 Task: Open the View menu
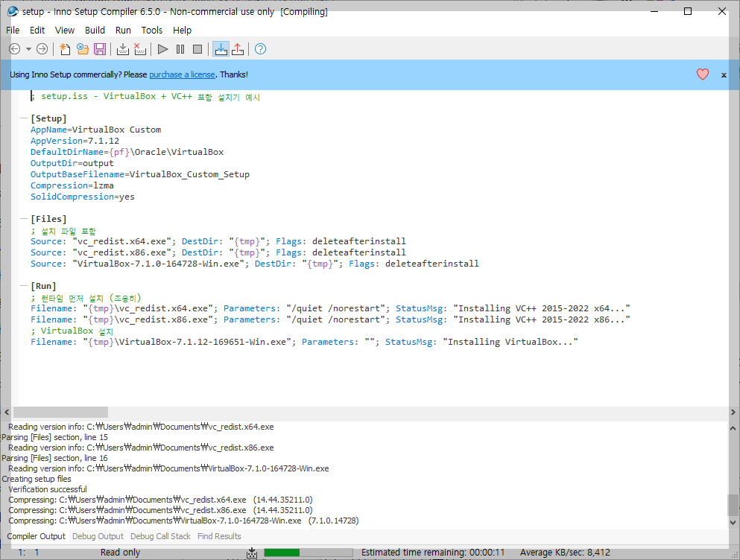pos(65,31)
